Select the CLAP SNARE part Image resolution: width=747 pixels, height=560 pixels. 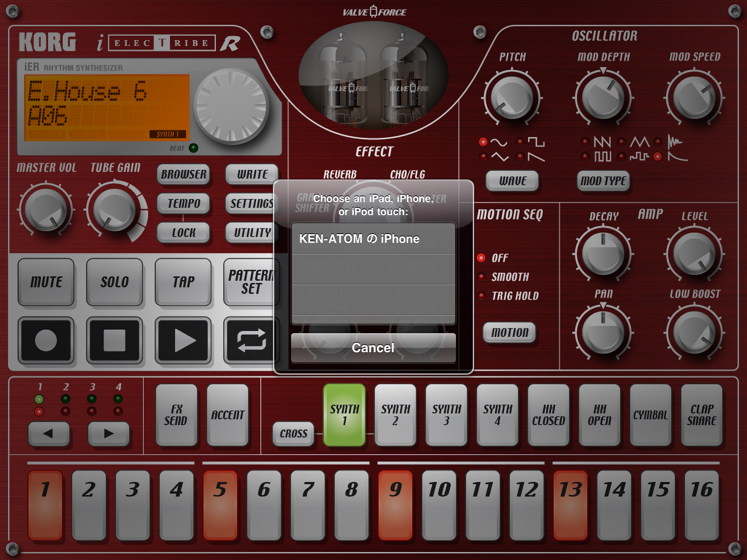[702, 415]
